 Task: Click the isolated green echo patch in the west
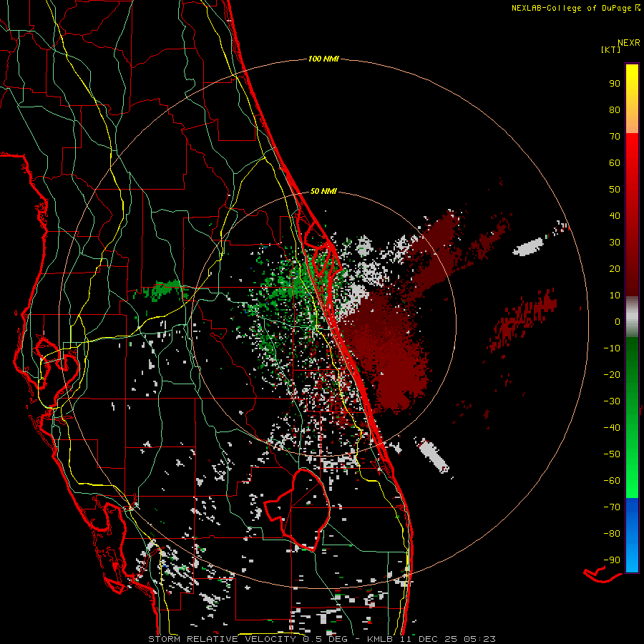(x=161, y=289)
